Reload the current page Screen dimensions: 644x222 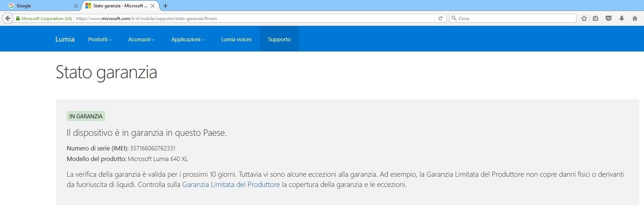click(x=440, y=18)
